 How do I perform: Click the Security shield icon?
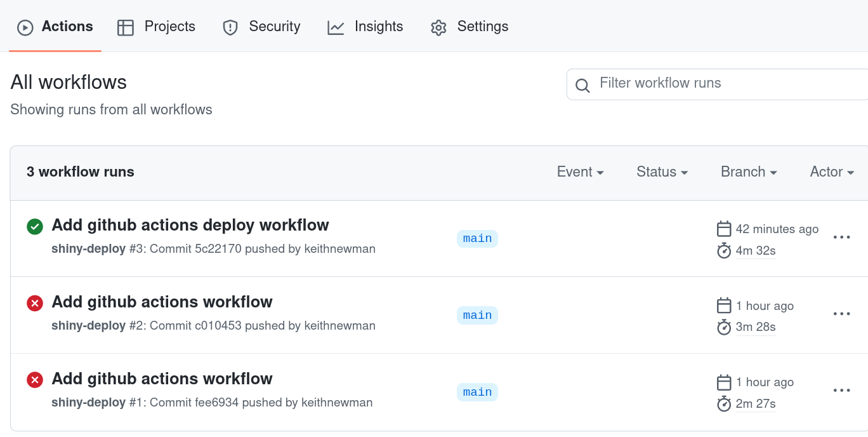coord(230,27)
